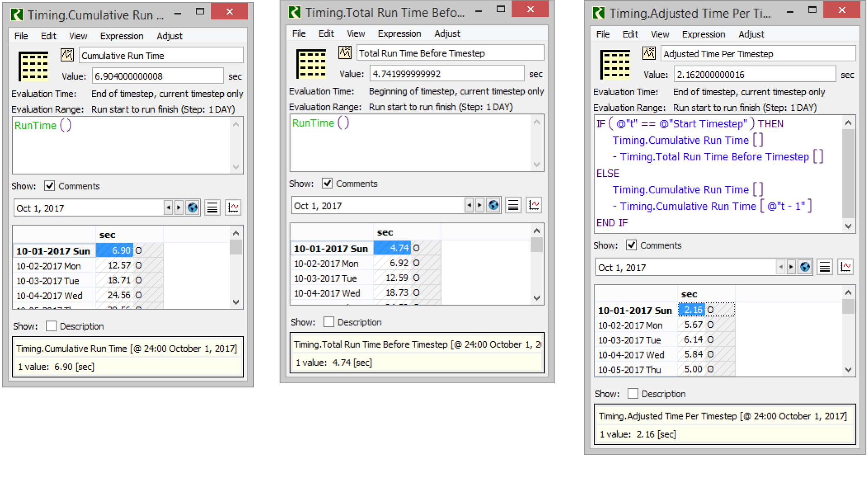Click list view icon in Cumulative Run Time window
Image resolution: width=868 pixels, height=488 pixels.
212,208
